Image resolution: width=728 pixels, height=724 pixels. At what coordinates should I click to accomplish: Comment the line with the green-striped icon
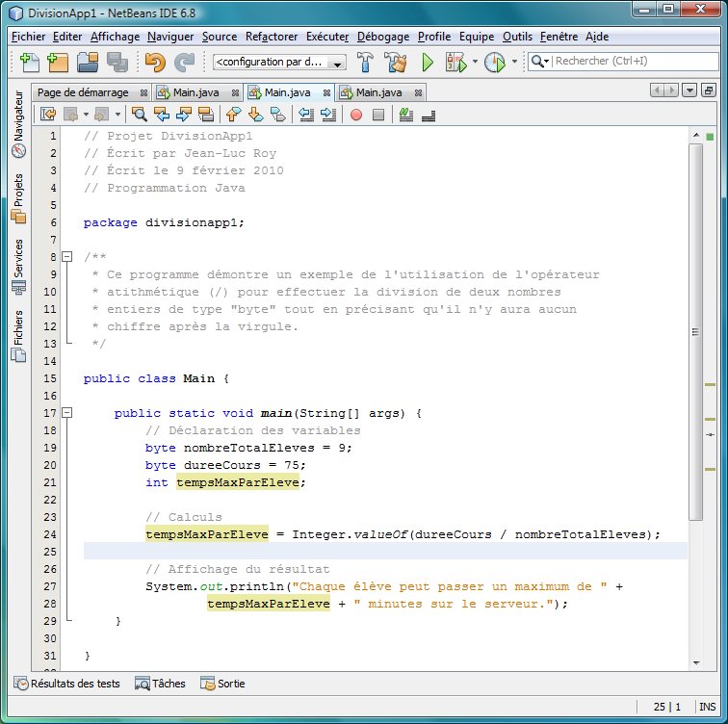click(x=405, y=115)
